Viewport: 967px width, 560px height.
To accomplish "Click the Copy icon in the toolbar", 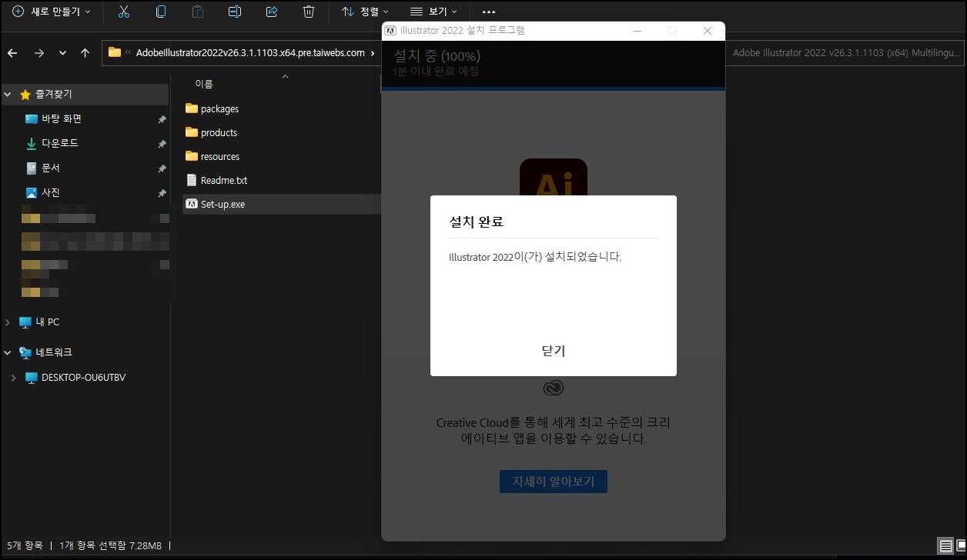I will point(161,12).
